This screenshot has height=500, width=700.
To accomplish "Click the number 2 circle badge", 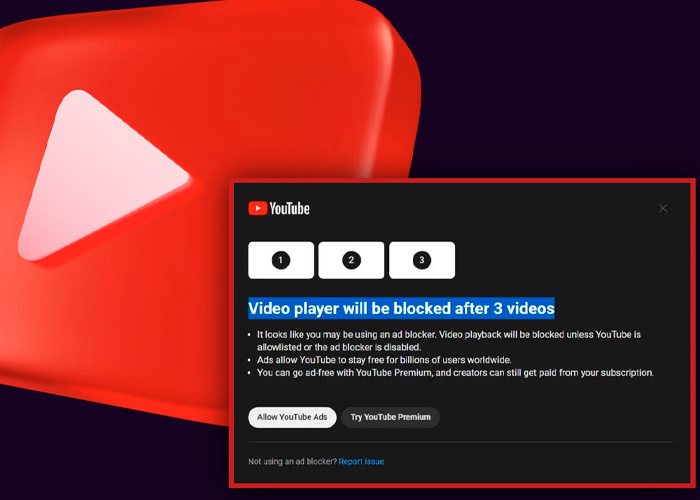I will pos(351,260).
